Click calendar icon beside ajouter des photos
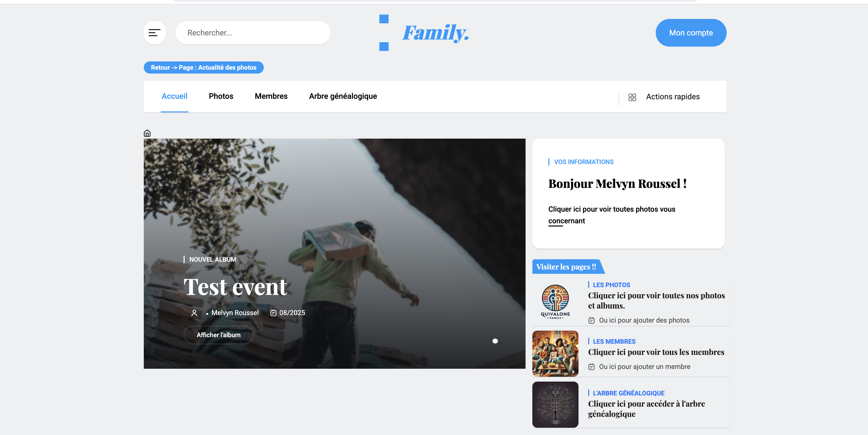Viewport: 868px width, 435px height. pyautogui.click(x=591, y=320)
